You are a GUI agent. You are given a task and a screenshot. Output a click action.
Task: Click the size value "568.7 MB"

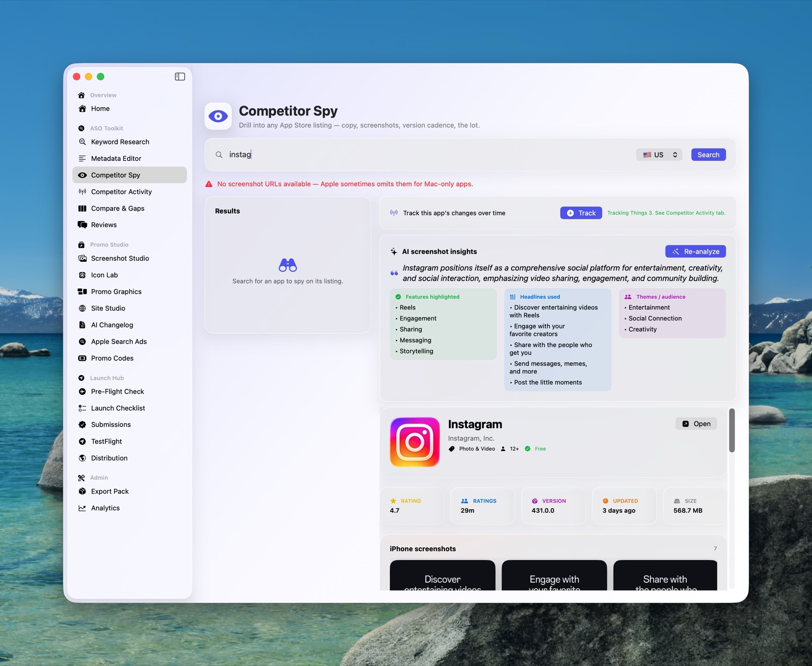tap(688, 511)
